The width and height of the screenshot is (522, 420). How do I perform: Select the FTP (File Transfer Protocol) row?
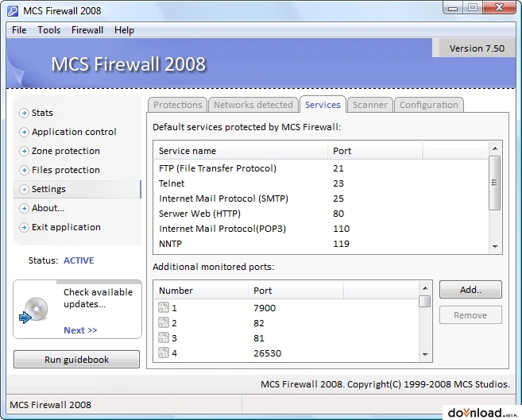(x=321, y=168)
